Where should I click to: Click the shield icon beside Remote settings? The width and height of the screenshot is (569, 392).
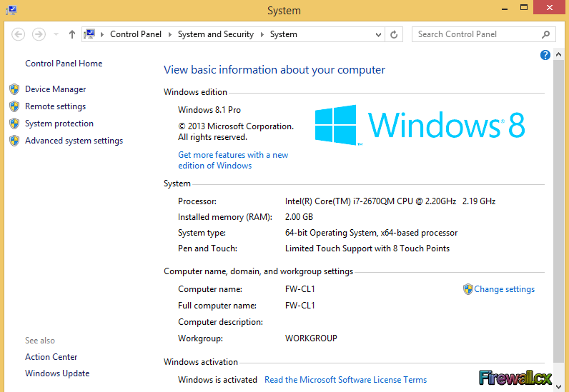14,106
